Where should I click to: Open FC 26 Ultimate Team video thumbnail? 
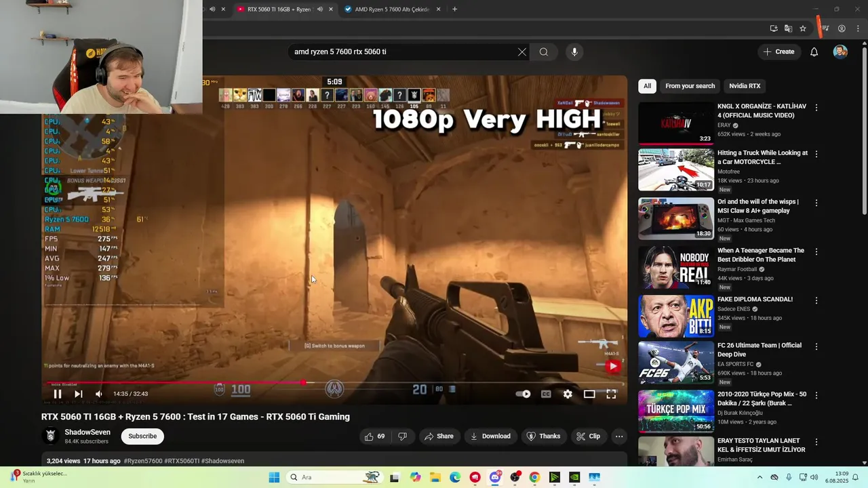[x=676, y=363]
